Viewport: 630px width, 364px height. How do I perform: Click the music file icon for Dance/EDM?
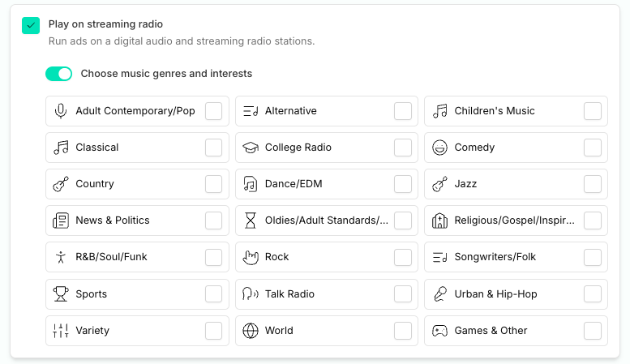click(x=251, y=184)
